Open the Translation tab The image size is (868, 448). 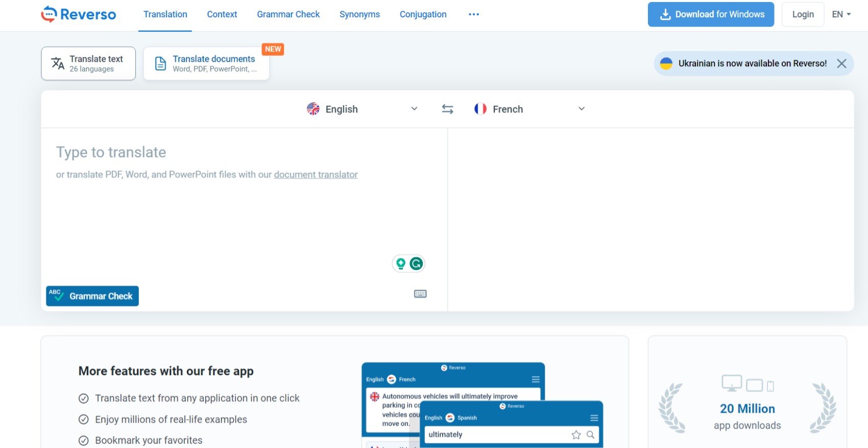[x=165, y=14]
